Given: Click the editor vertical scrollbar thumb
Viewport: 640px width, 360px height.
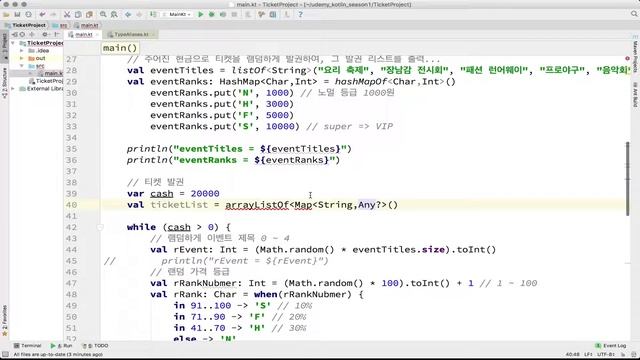Looking at the screenshot, I should [x=627, y=178].
